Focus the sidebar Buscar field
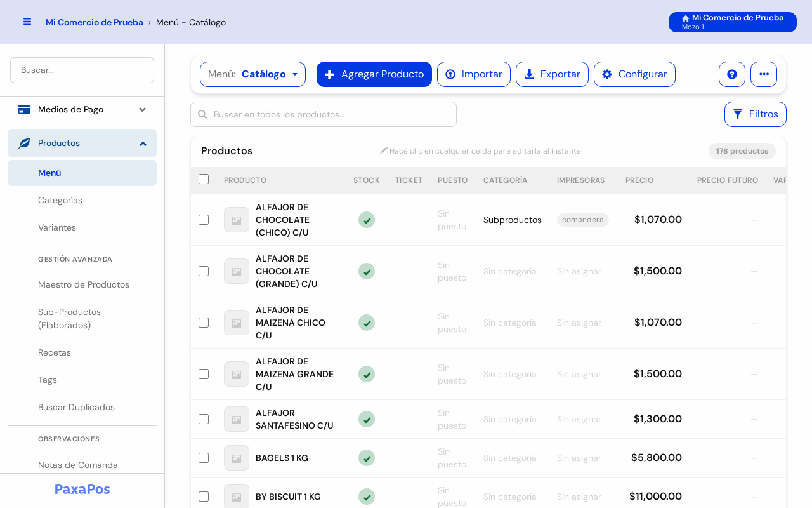Viewport: 812px width, 508px height. pos(82,70)
